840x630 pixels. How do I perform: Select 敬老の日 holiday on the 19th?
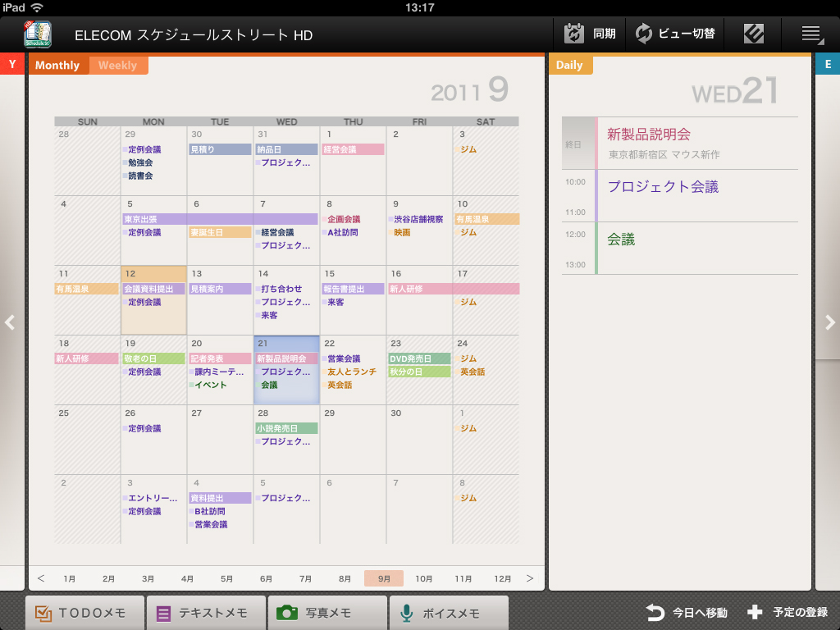[153, 358]
